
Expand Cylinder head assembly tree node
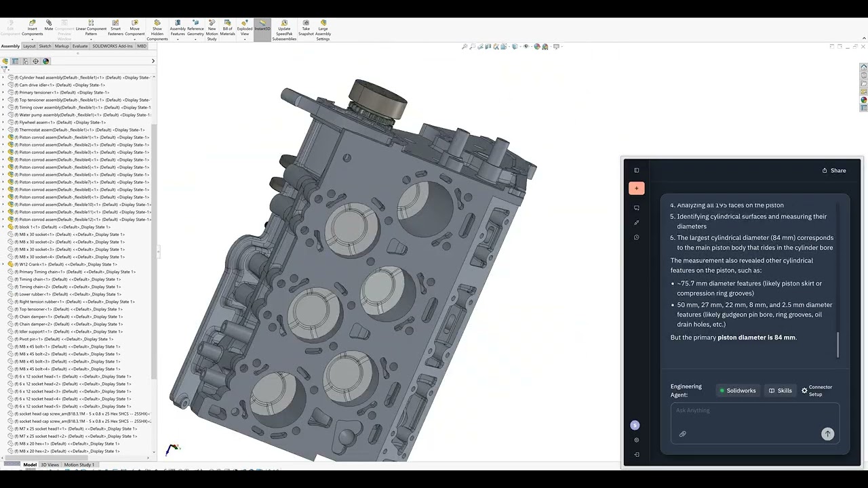(3, 78)
